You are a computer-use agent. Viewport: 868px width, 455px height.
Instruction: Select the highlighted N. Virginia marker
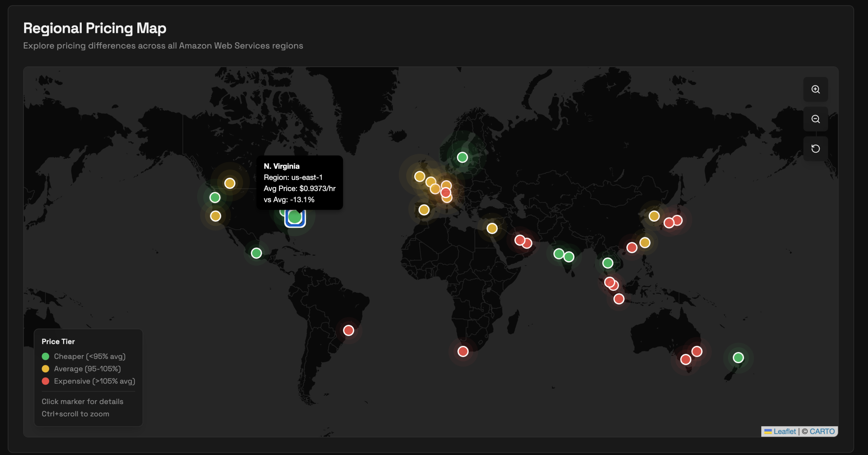coord(295,217)
